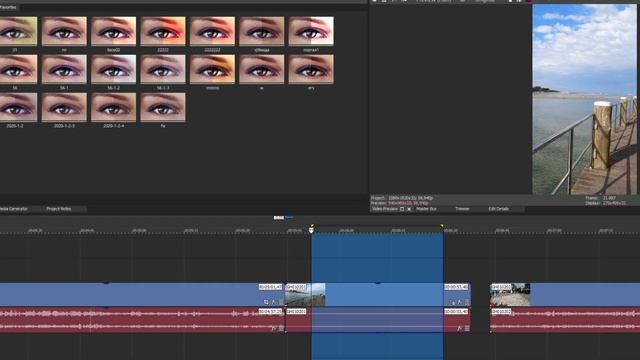Open event menu on audio clip under selection

coord(467,328)
